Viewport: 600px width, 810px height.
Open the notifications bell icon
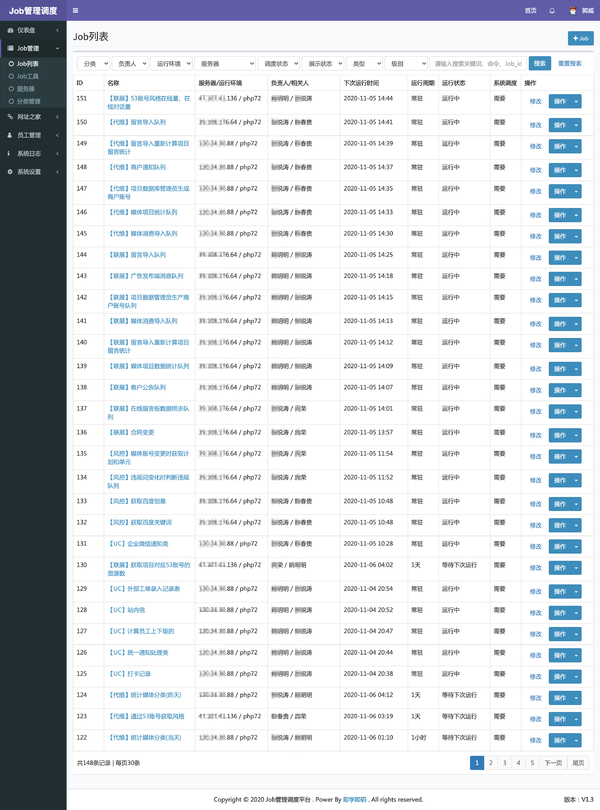(552, 10)
